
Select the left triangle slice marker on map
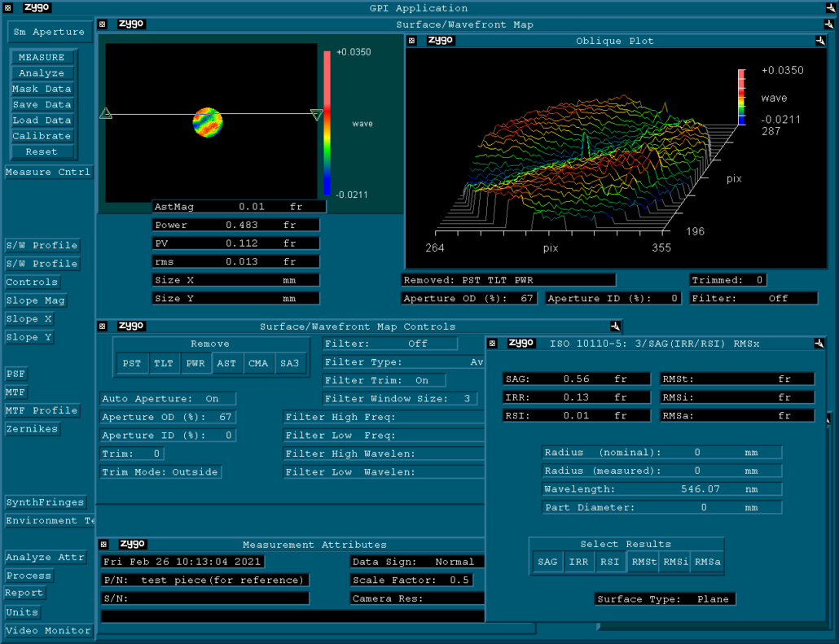pos(106,113)
